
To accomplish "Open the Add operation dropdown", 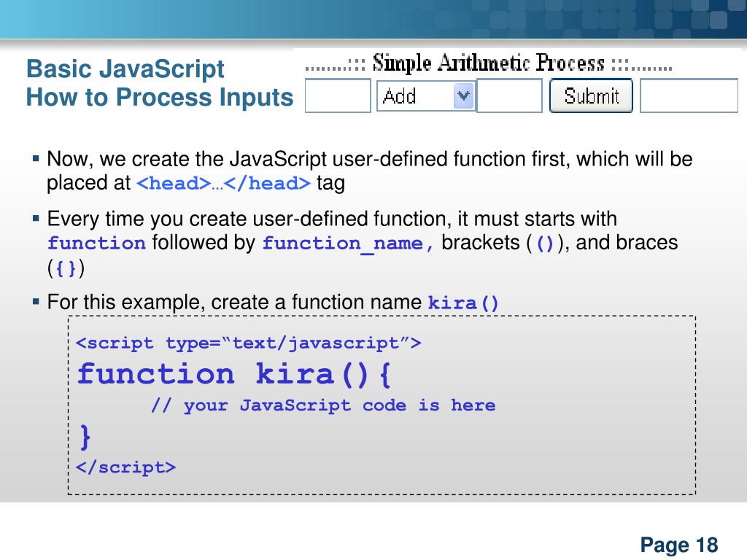I will pos(417,96).
